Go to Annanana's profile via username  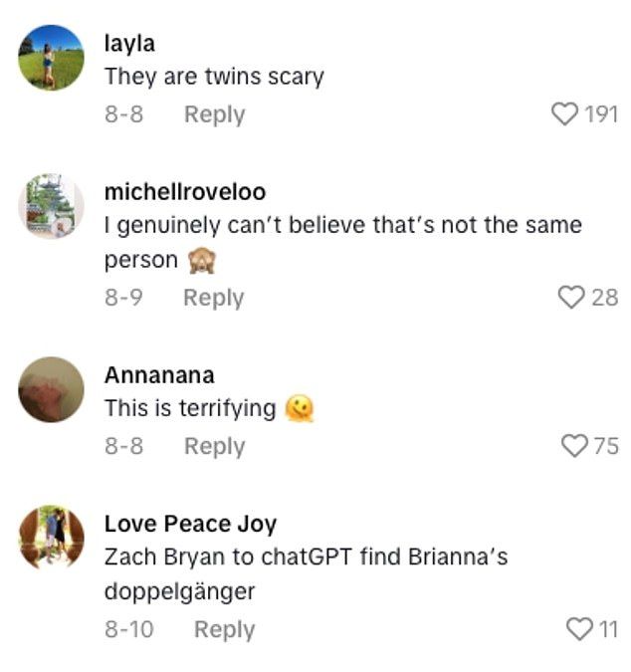159,375
